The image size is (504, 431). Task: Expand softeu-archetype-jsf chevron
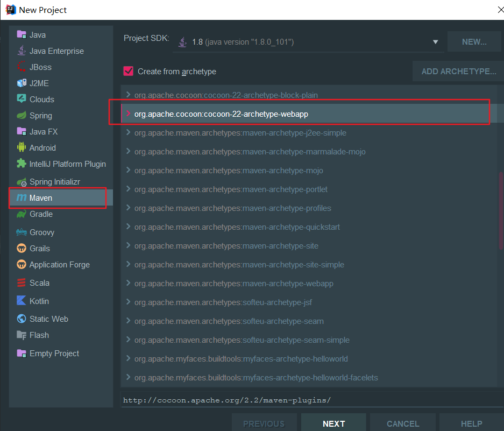pos(128,302)
